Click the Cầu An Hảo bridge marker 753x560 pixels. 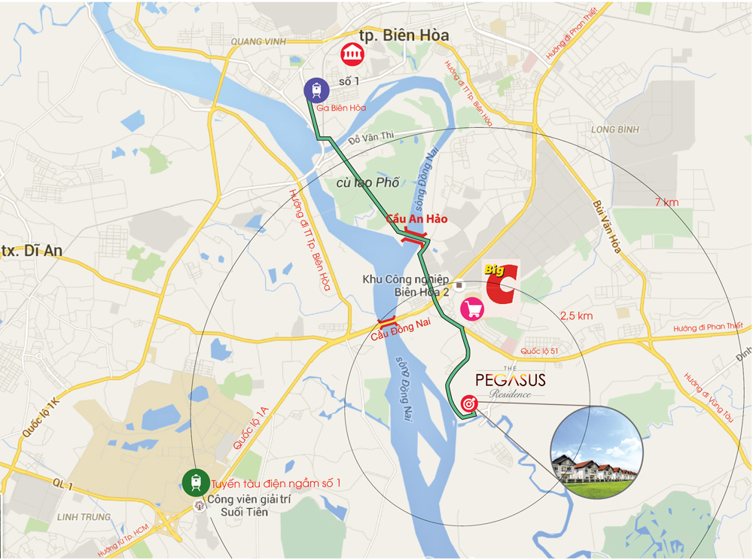(x=415, y=236)
